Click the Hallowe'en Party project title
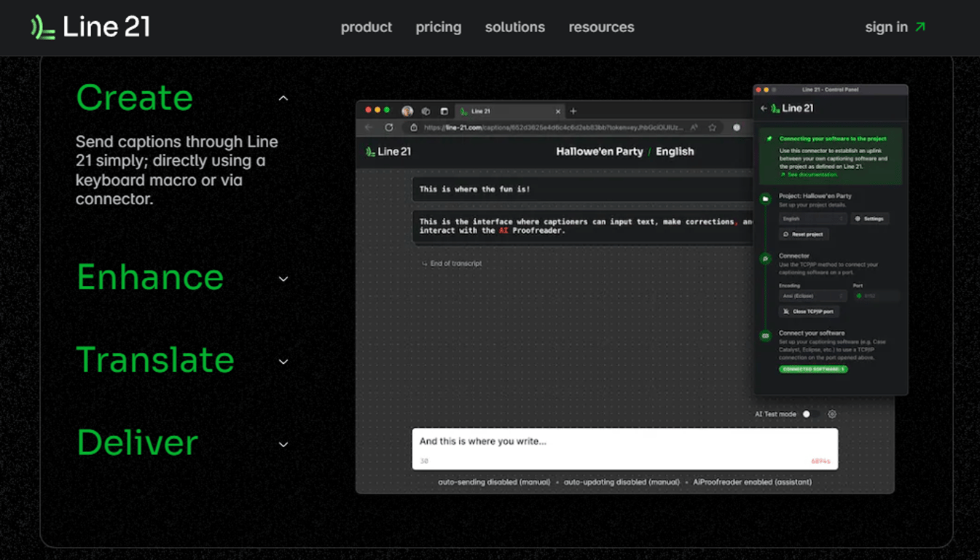Screen dimensions: 980x560 (x=600, y=152)
